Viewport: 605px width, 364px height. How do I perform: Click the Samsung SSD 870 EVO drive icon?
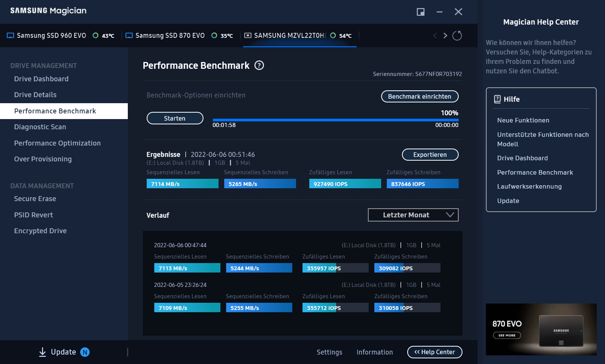tap(129, 36)
